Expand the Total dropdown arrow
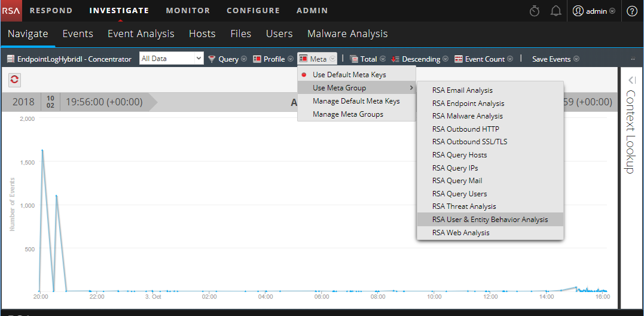644x316 pixels. point(383,59)
